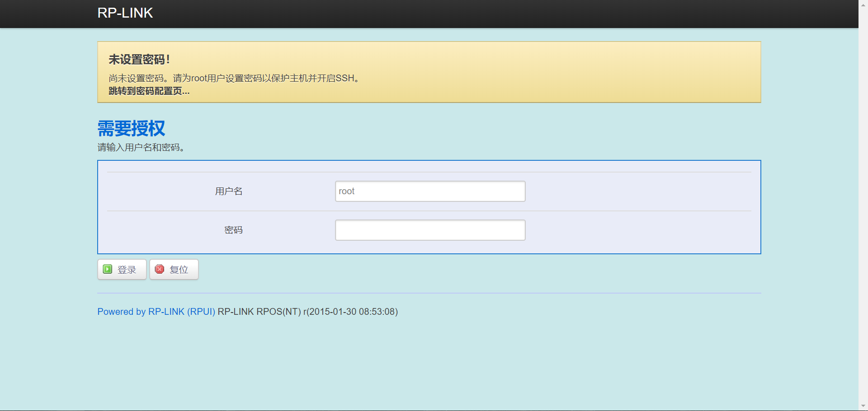Focus the 密码 password field
Image resolution: width=868 pixels, height=411 pixels.
pos(430,230)
